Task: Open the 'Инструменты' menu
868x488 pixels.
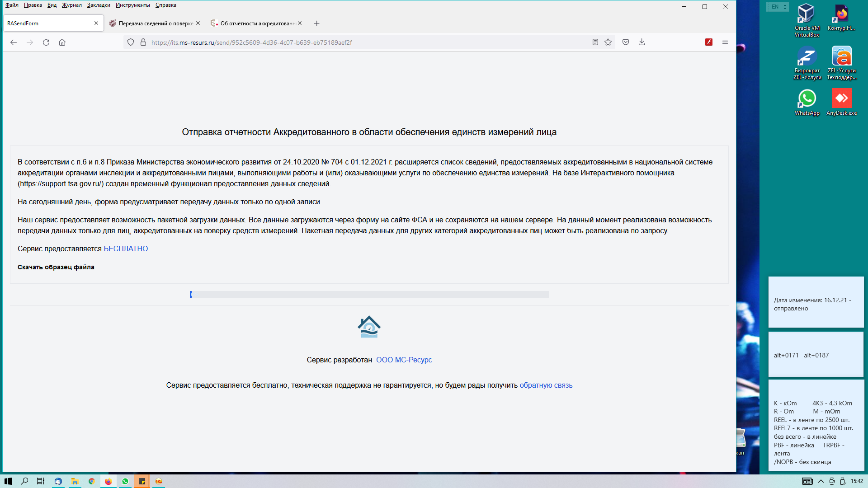Action: pos(132,5)
